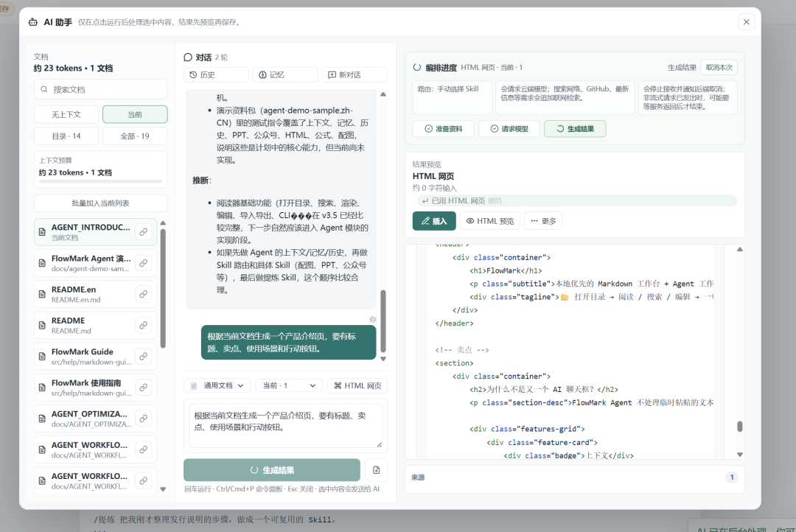Viewport: 796px width, 532px height.
Task: Start a 新对话
Action: pyautogui.click(x=355, y=74)
